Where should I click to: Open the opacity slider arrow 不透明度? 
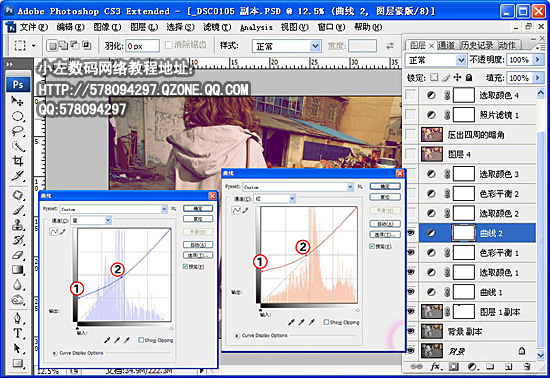(x=537, y=60)
